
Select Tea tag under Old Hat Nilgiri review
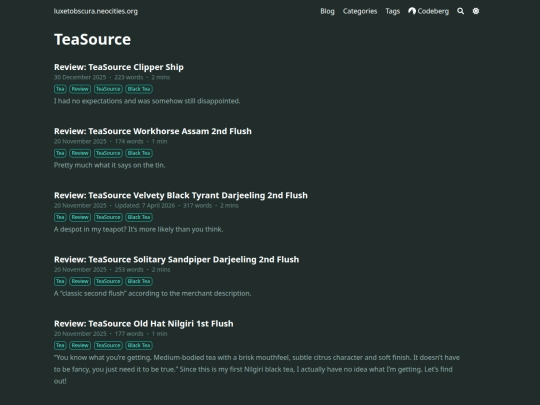pyautogui.click(x=60, y=345)
